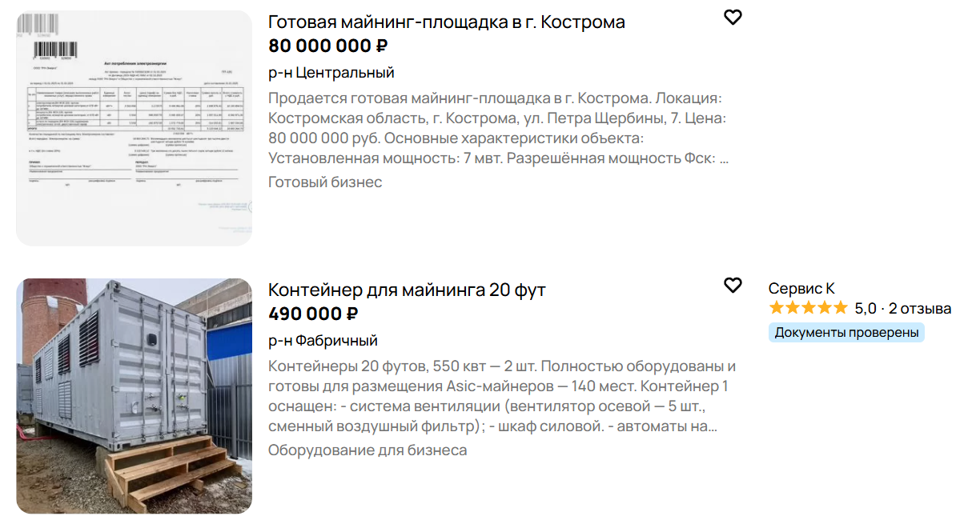This screenshot has width=980, height=532.
Task: Open the container photo on second listing
Action: coord(133,395)
